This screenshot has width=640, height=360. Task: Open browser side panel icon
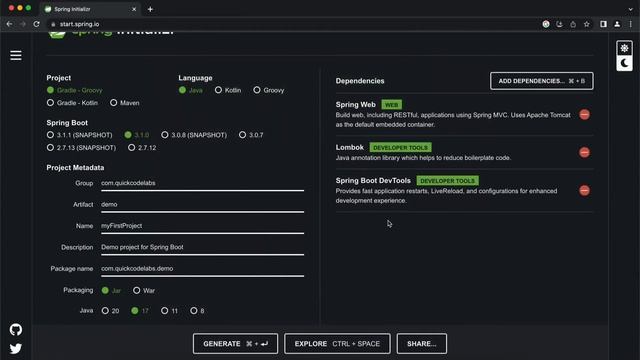(x=603, y=24)
